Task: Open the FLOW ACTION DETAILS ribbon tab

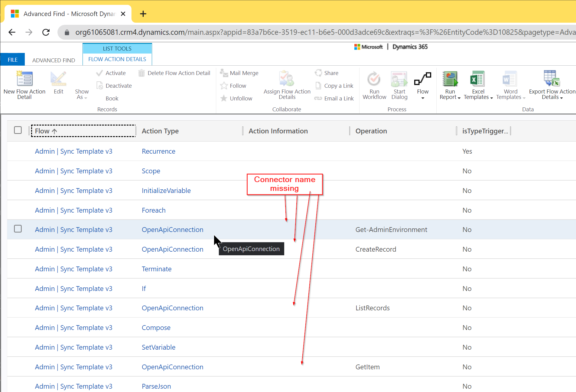Action: tap(117, 59)
